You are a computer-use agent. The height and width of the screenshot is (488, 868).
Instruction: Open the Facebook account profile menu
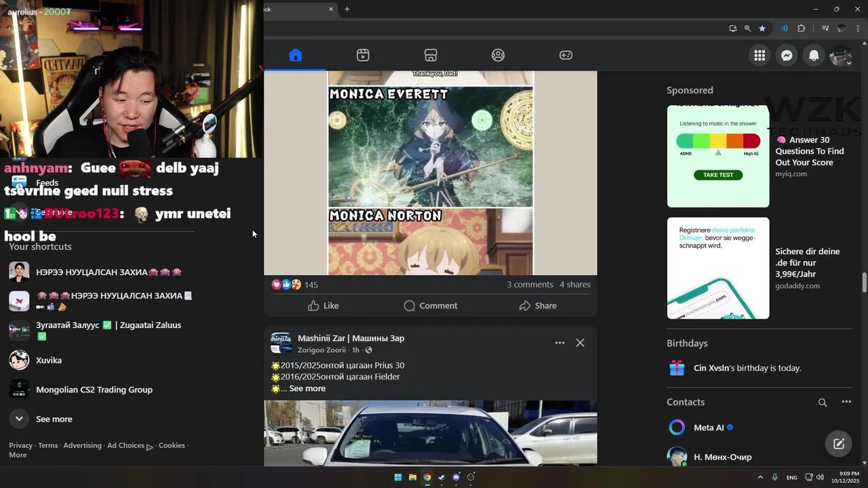841,56
